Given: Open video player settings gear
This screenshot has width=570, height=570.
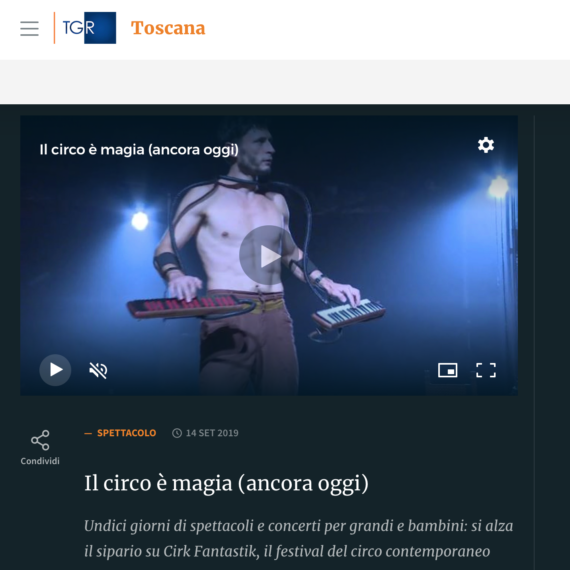Looking at the screenshot, I should click(486, 145).
